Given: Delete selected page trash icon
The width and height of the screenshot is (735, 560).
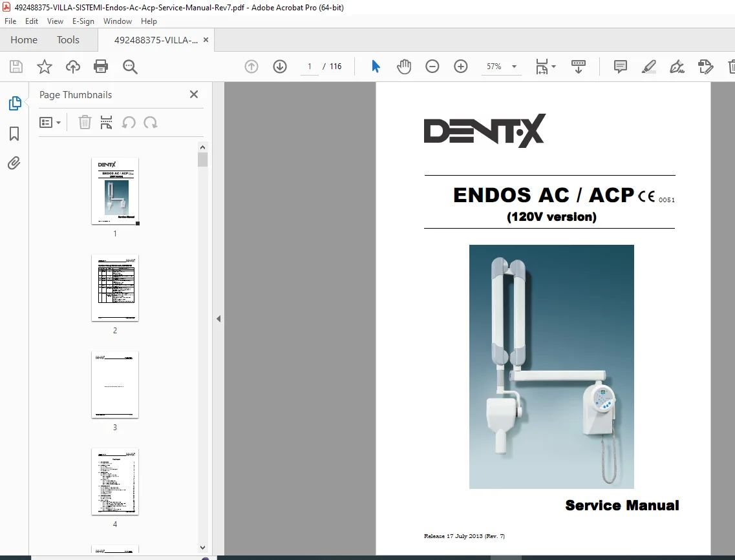Looking at the screenshot, I should coord(85,123).
